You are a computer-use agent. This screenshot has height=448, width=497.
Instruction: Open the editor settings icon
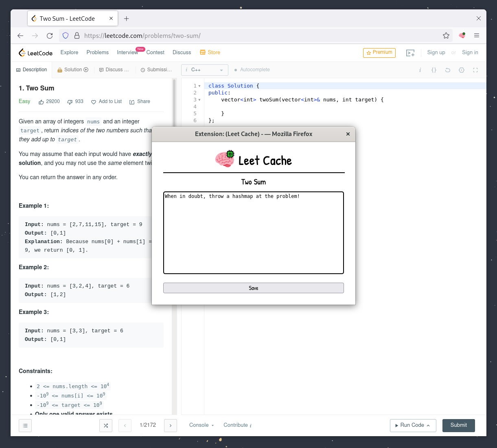[x=462, y=70]
